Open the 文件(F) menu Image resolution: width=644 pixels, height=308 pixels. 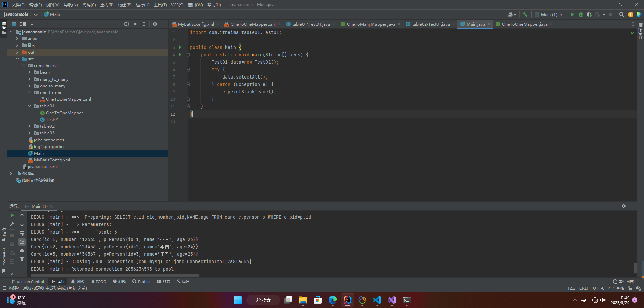coord(18,5)
